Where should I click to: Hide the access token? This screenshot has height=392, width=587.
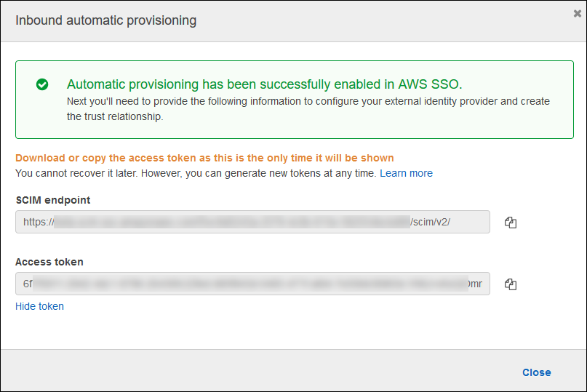[x=39, y=306]
